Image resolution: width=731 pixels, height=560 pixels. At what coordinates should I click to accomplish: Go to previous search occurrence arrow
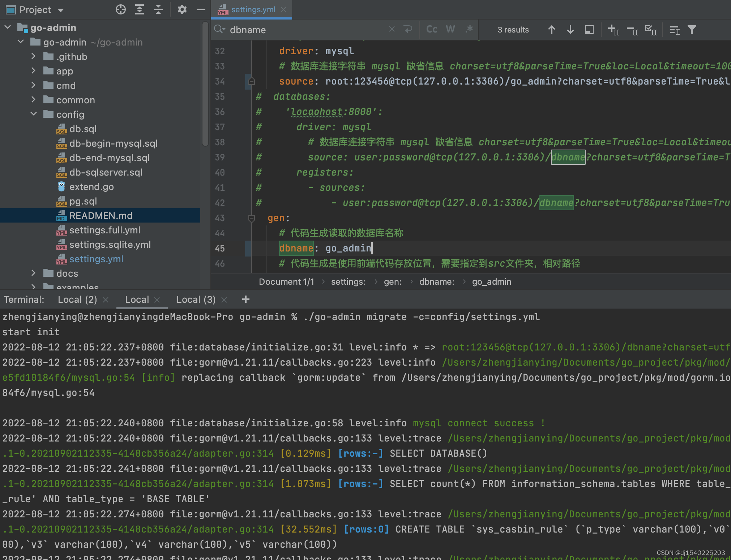(x=551, y=30)
